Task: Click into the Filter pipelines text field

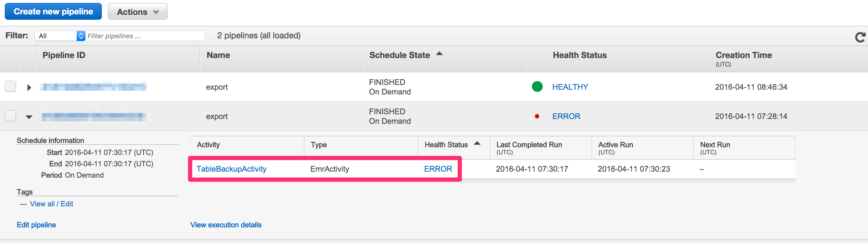Action: (x=145, y=36)
